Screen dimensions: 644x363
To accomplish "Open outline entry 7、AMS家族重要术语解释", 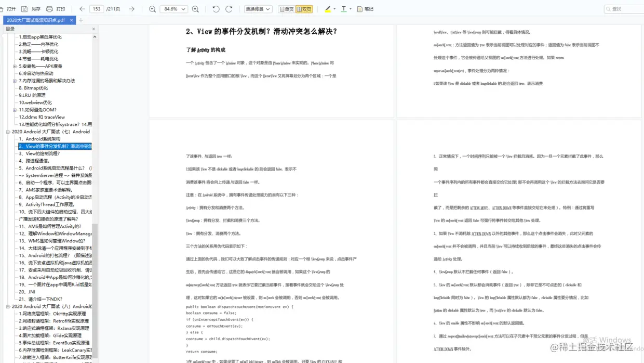I will [x=45, y=190].
